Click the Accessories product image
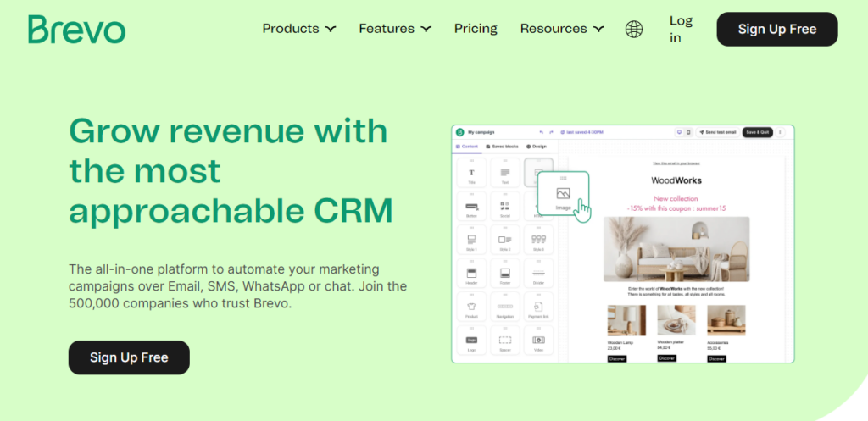Viewport: 868px width, 421px height. 726,320
